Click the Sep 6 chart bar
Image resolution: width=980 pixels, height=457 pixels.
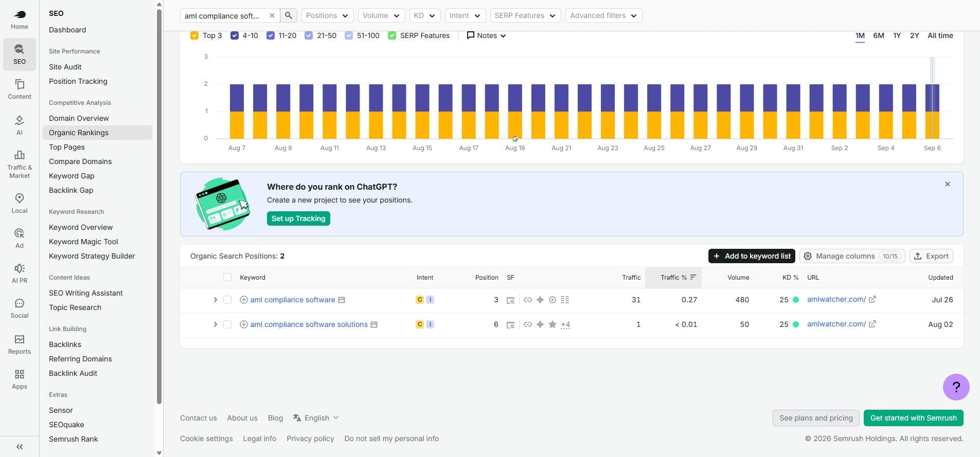(x=932, y=112)
